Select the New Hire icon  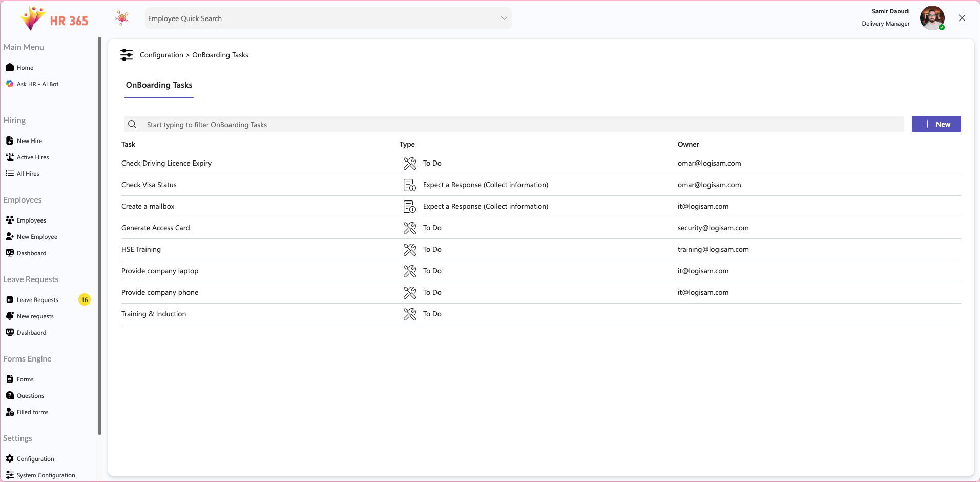(x=10, y=140)
